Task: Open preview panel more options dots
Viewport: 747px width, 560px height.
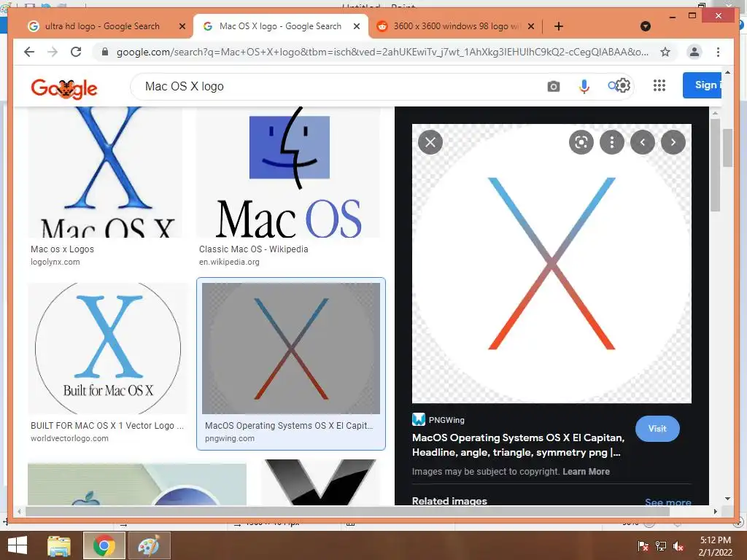Action: coord(612,142)
